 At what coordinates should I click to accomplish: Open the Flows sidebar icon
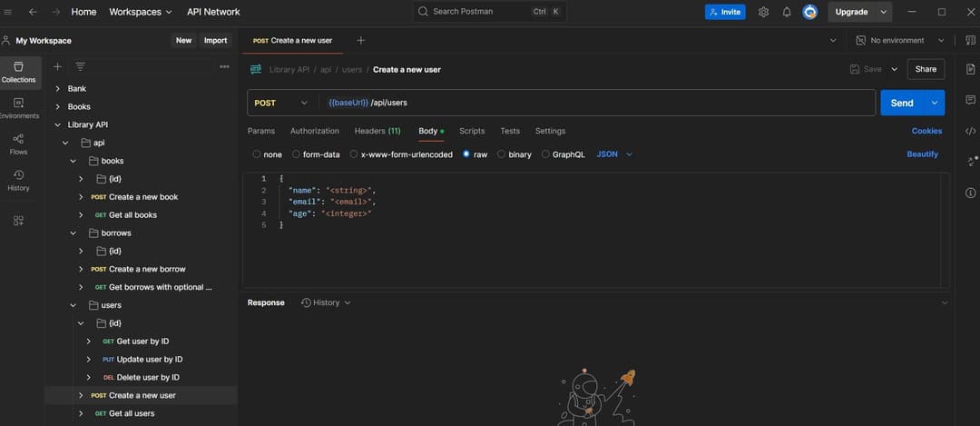coord(18,144)
